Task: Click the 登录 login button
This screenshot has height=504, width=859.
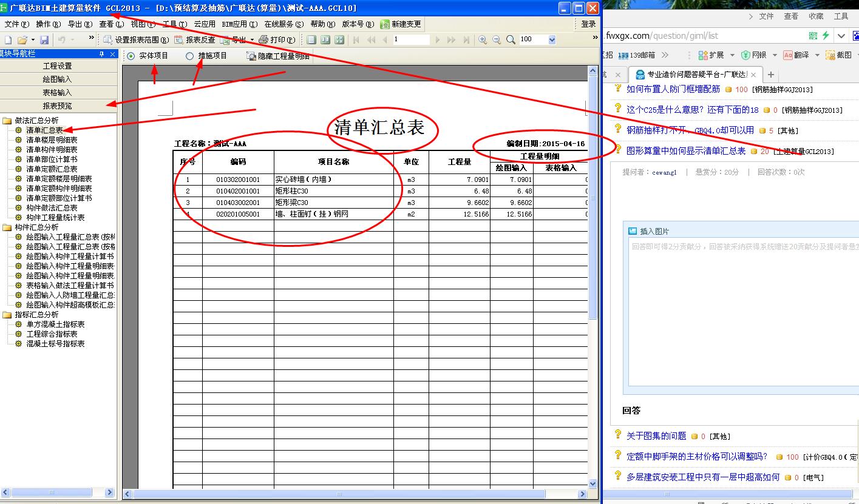Action: (588, 24)
